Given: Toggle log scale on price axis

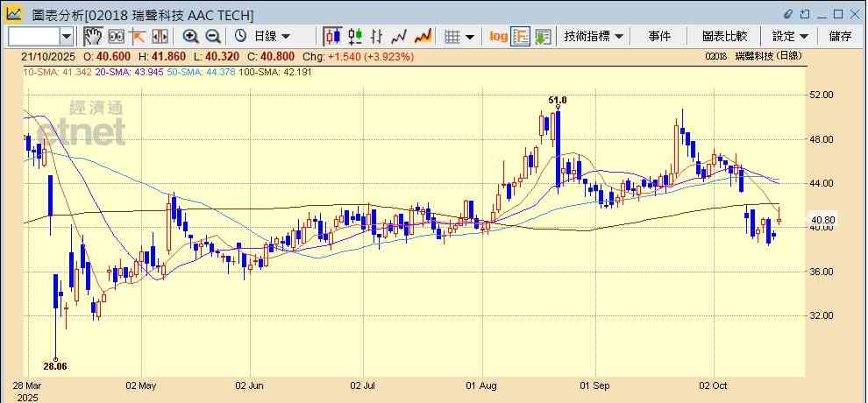Looking at the screenshot, I should [498, 36].
